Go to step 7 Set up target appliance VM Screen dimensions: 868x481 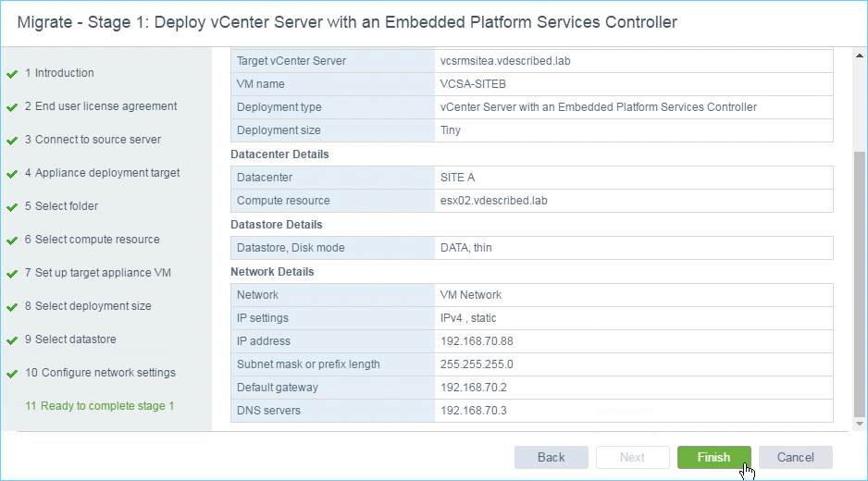(x=98, y=272)
